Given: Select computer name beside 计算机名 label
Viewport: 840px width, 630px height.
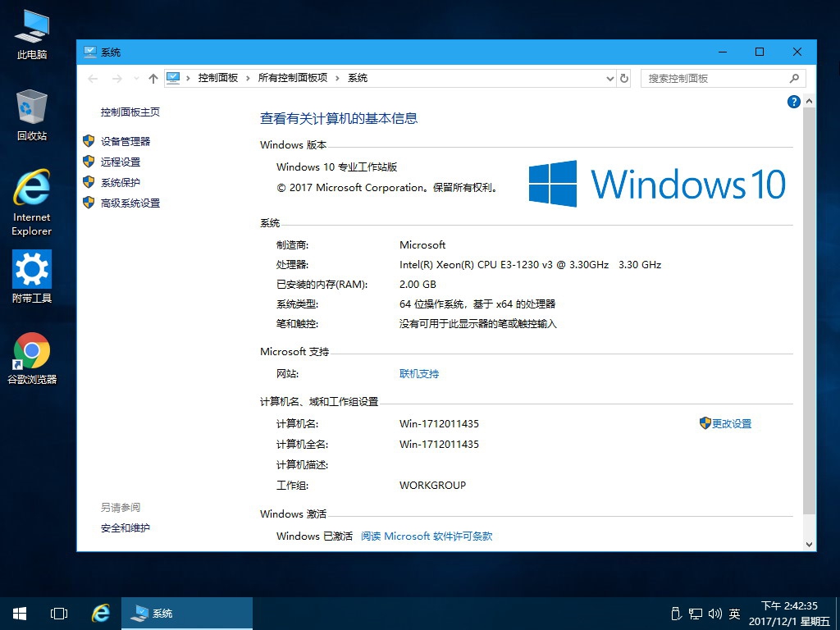Looking at the screenshot, I should pyautogui.click(x=440, y=424).
